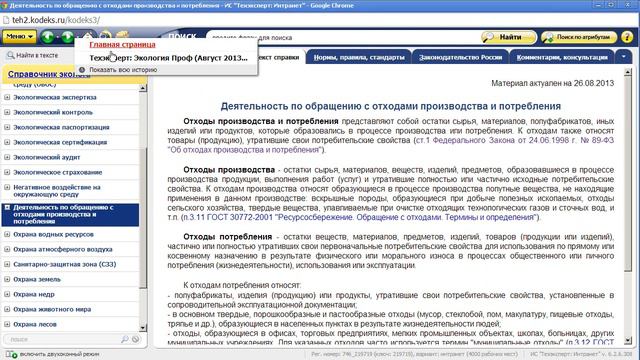Expand the Охрана животного мира node

coord(7,309)
